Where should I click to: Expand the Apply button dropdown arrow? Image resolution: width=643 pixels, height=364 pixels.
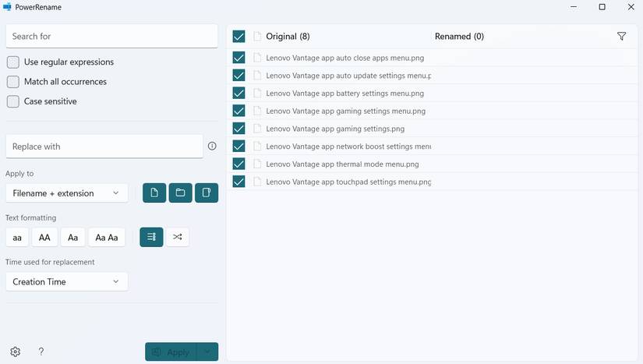[207, 352]
